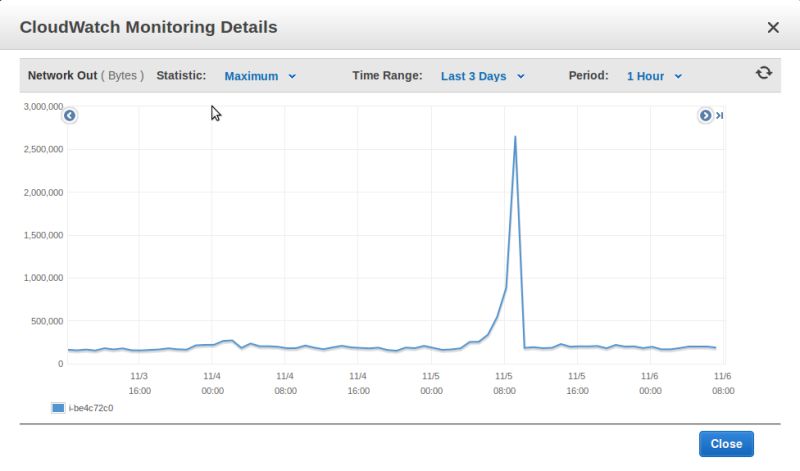The image size is (800, 471).
Task: Click the 11/6 00:00 x-axis label
Action: (x=650, y=383)
